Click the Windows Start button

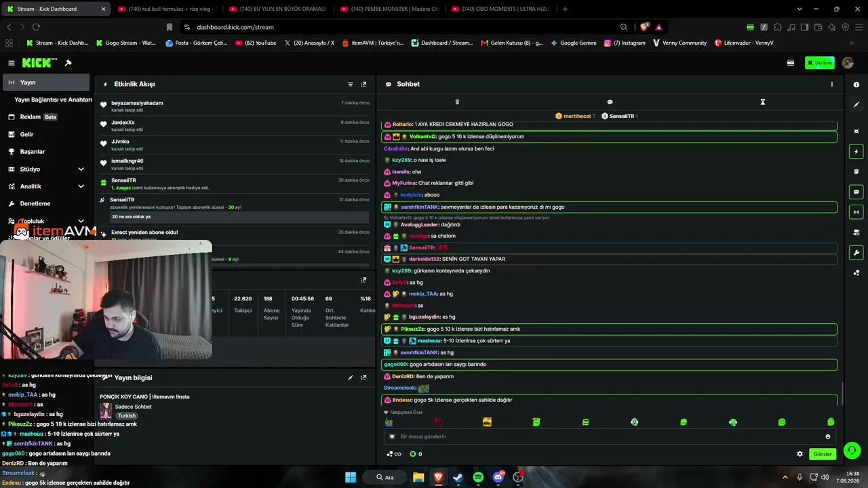[x=351, y=477]
